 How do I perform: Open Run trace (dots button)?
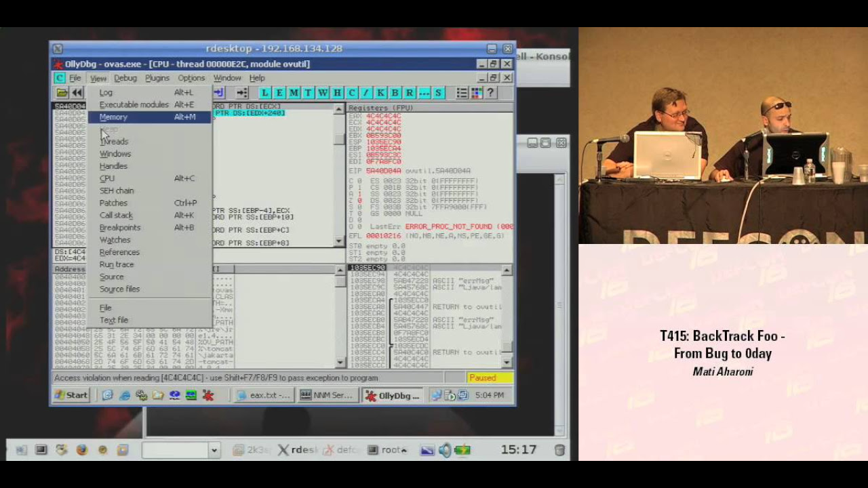(x=424, y=93)
